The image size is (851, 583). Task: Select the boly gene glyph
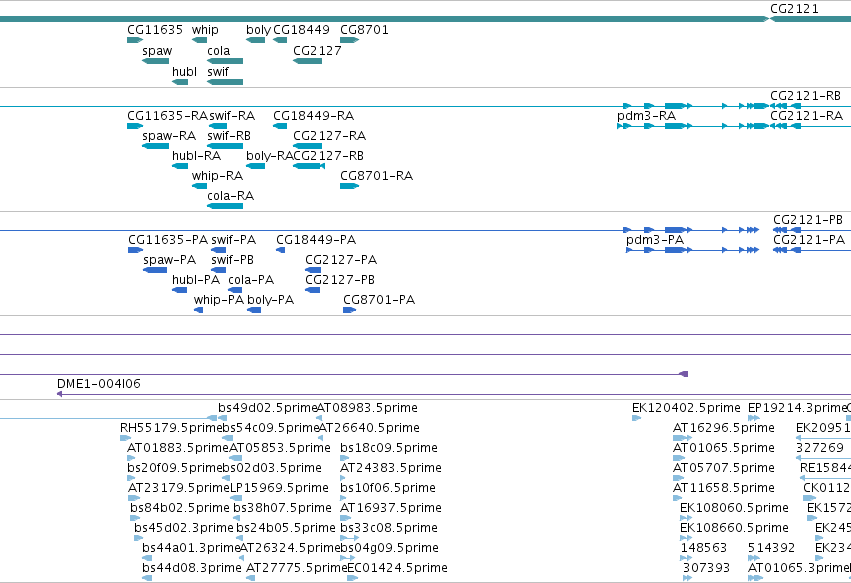click(x=255, y=40)
